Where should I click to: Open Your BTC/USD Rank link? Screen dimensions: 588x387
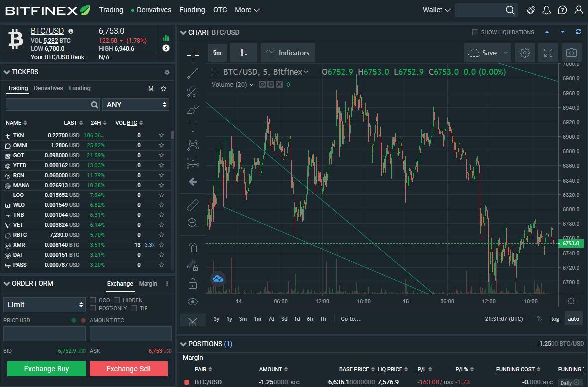pyautogui.click(x=57, y=57)
